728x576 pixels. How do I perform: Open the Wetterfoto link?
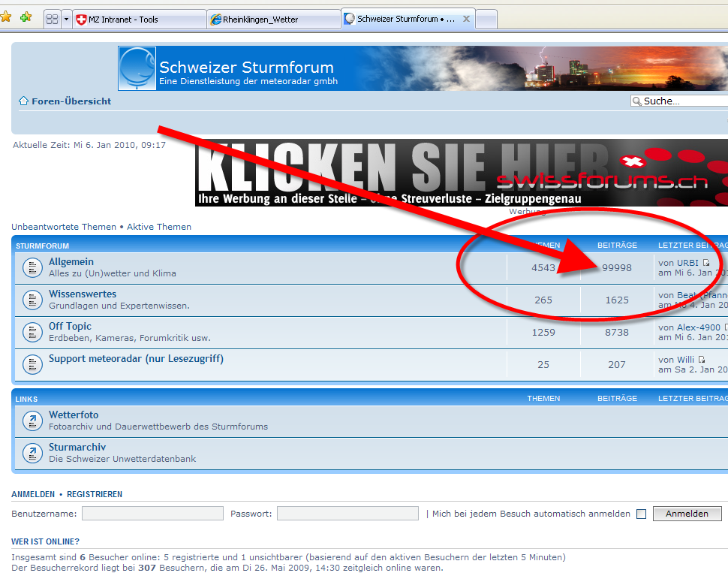pyautogui.click(x=74, y=415)
